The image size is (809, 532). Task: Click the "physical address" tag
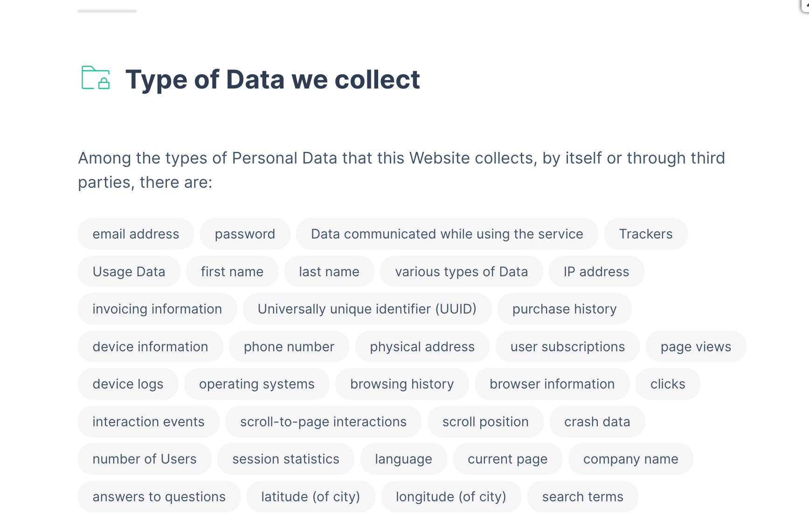pos(422,347)
